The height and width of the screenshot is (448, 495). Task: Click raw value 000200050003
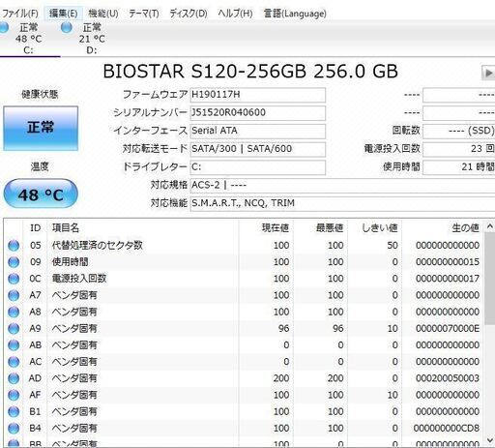[x=448, y=378]
